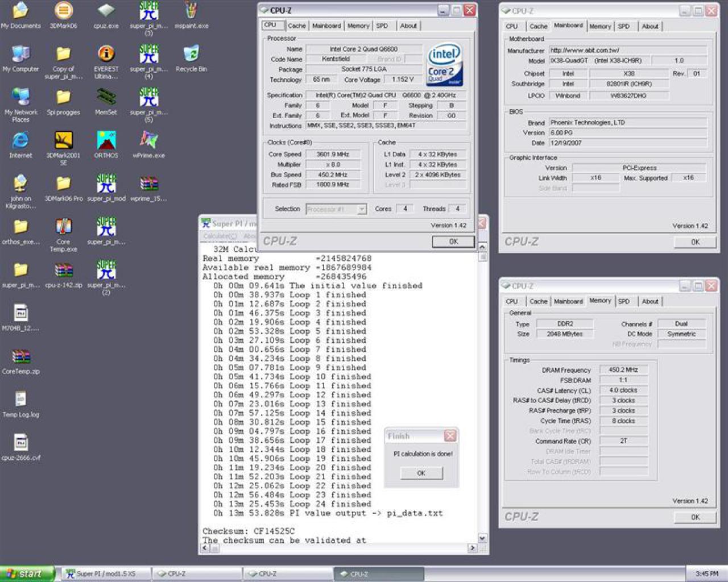Select the 3DMark06 Pro folder
Image resolution: width=728 pixels, height=582 pixels.
click(x=63, y=188)
